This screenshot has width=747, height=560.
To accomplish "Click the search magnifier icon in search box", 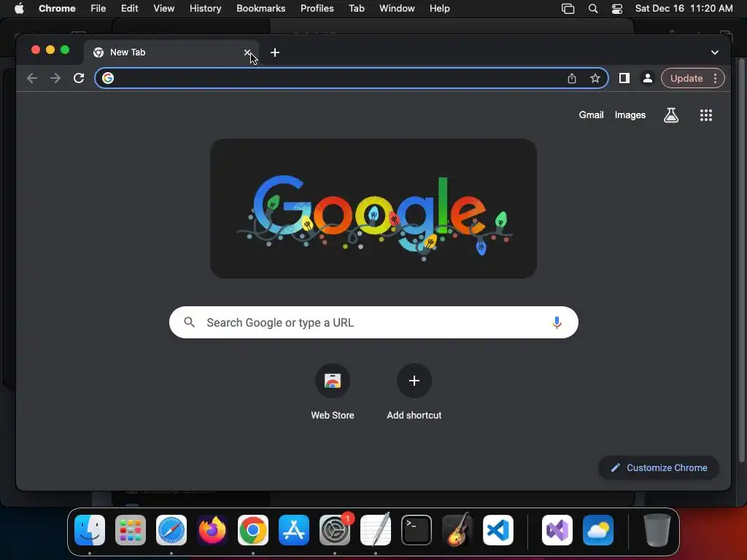I will pyautogui.click(x=189, y=322).
